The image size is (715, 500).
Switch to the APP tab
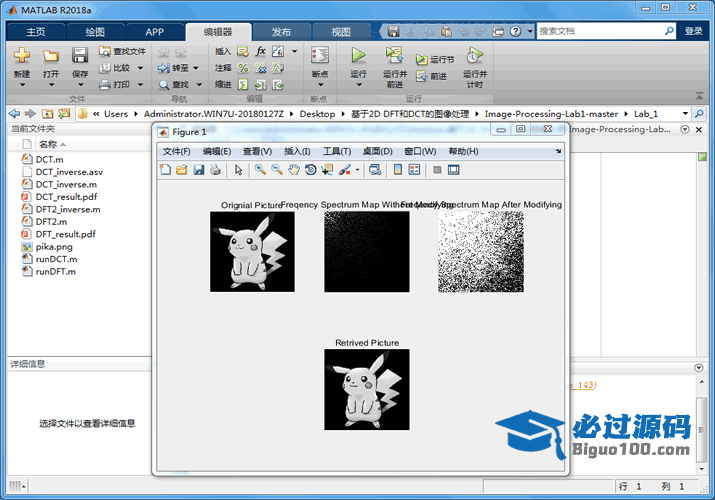coord(155,32)
